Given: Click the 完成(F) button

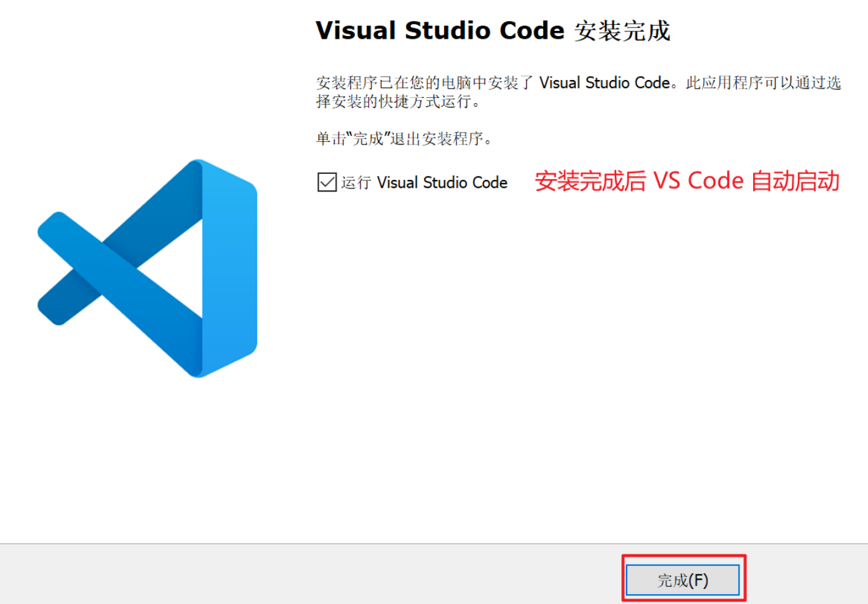Looking at the screenshot, I should [683, 578].
